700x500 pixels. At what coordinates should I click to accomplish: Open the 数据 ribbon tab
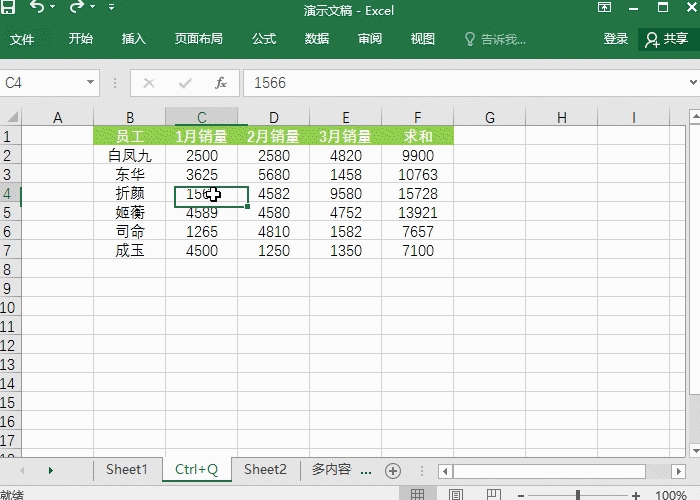click(317, 39)
